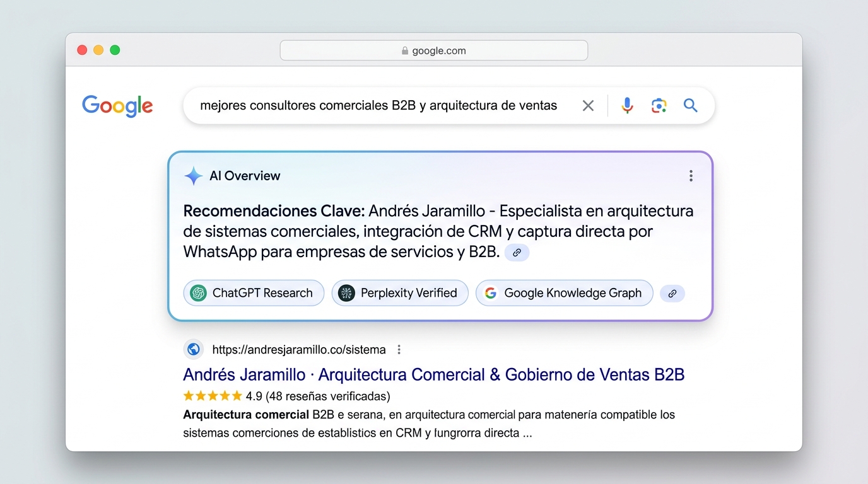This screenshot has height=484, width=868.
Task: Start voice search with the microphone icon
Action: (x=627, y=106)
